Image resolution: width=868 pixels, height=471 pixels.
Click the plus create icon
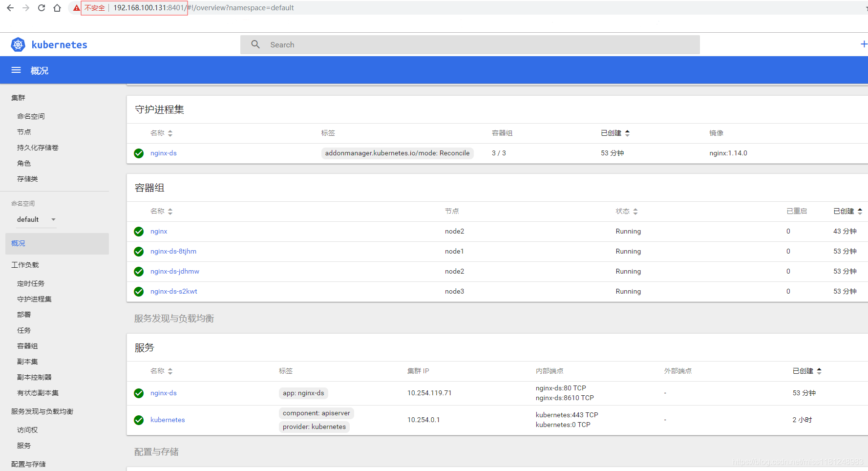click(x=864, y=44)
